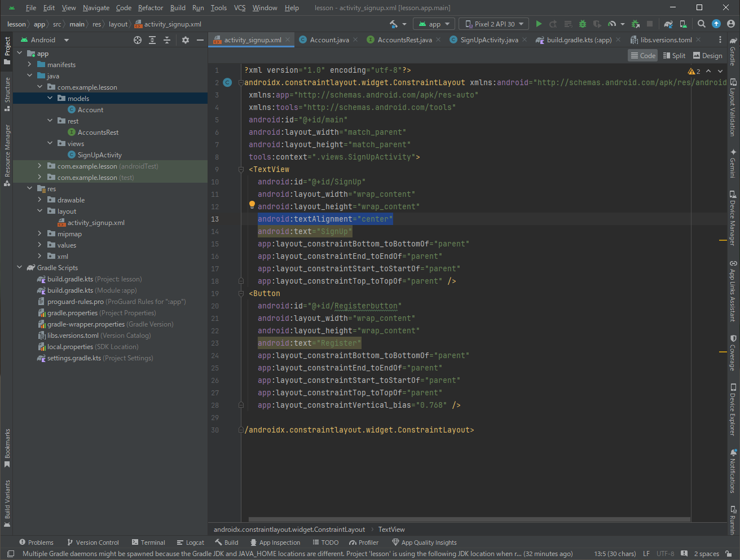This screenshot has width=740, height=560.
Task: Click the editor horizontal scrollbar
Action: (469, 519)
